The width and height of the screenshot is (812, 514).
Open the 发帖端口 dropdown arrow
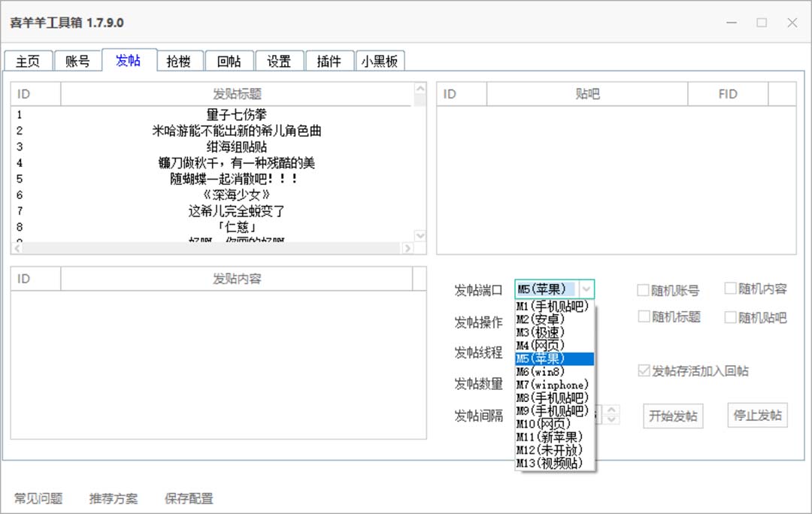587,289
